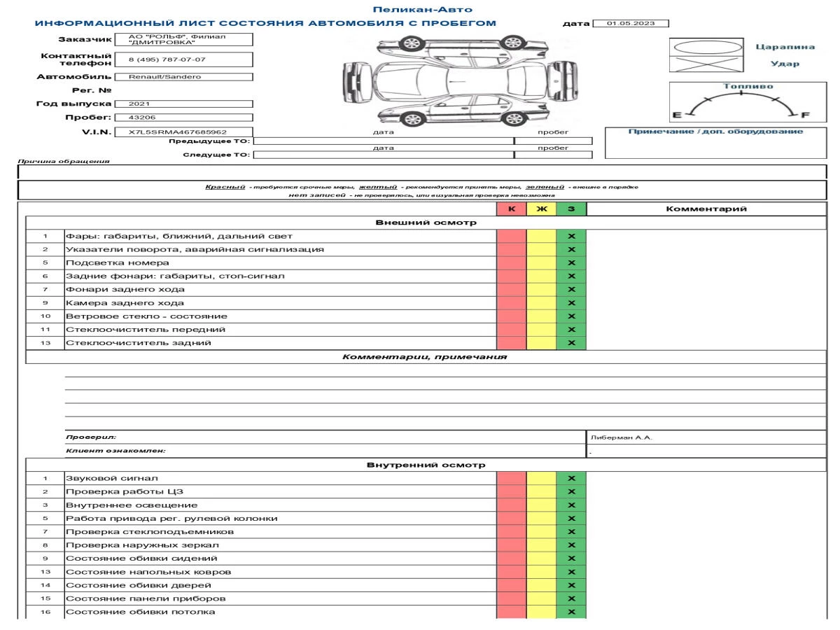This screenshot has height=630, width=840.
Task: Click the Автомобиль field Renault/Sandero
Action: [183, 77]
